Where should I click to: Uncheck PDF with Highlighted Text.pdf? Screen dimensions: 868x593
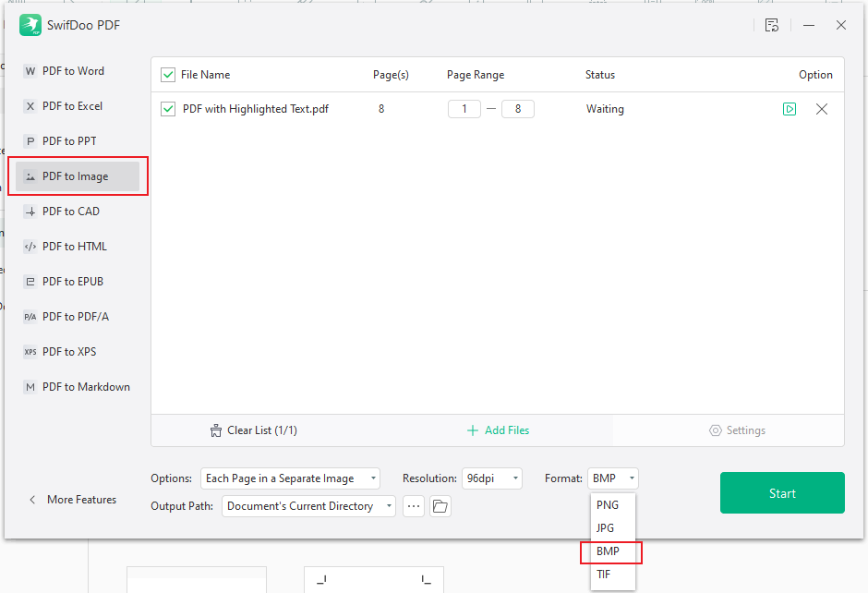click(168, 108)
